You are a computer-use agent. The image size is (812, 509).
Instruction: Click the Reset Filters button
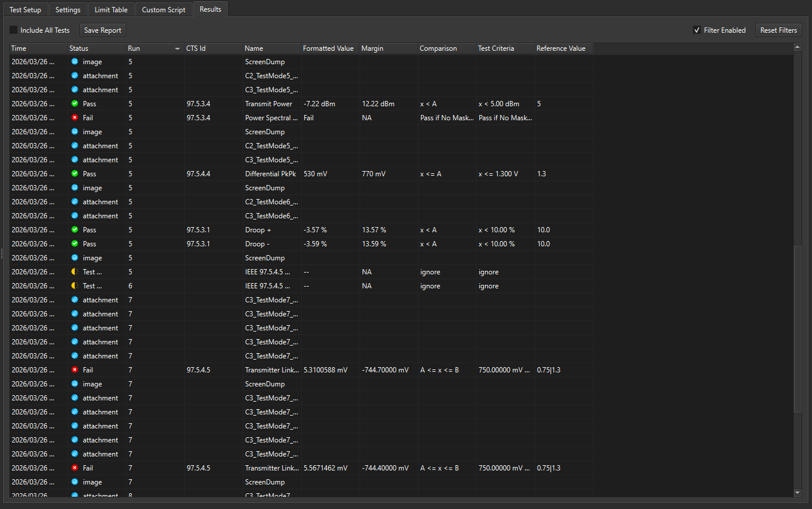coord(778,30)
